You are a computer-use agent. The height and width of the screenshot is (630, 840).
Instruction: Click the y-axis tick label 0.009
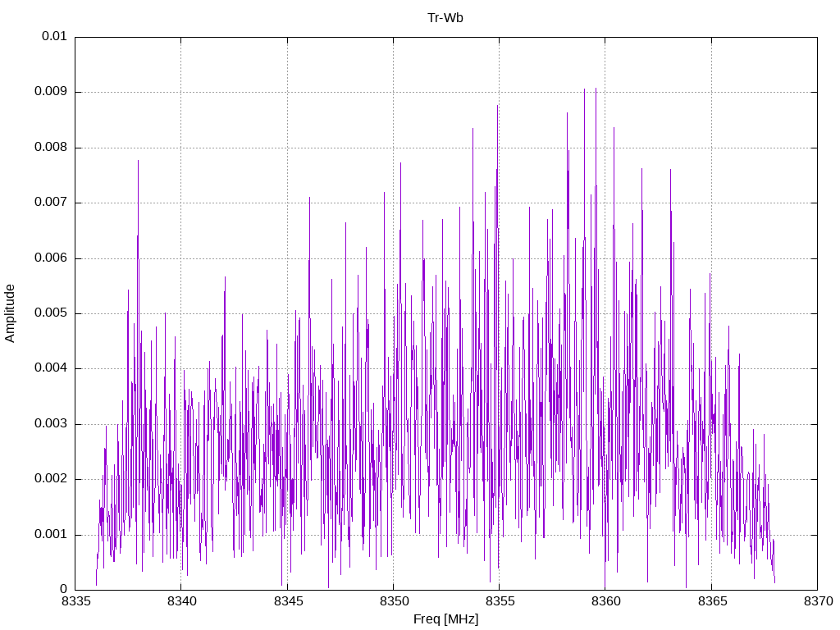(51, 92)
